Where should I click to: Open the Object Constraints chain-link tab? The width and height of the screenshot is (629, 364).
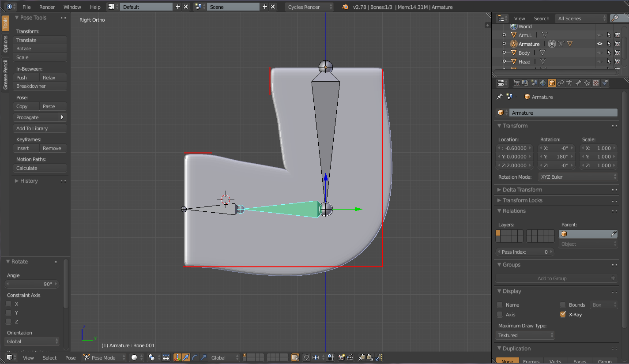tap(561, 83)
